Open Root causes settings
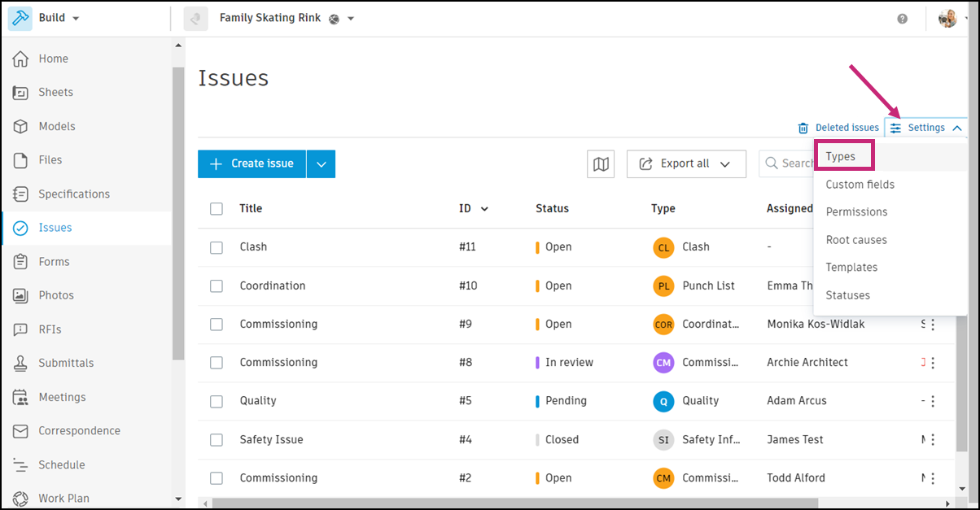The width and height of the screenshot is (980, 510). [x=856, y=239]
